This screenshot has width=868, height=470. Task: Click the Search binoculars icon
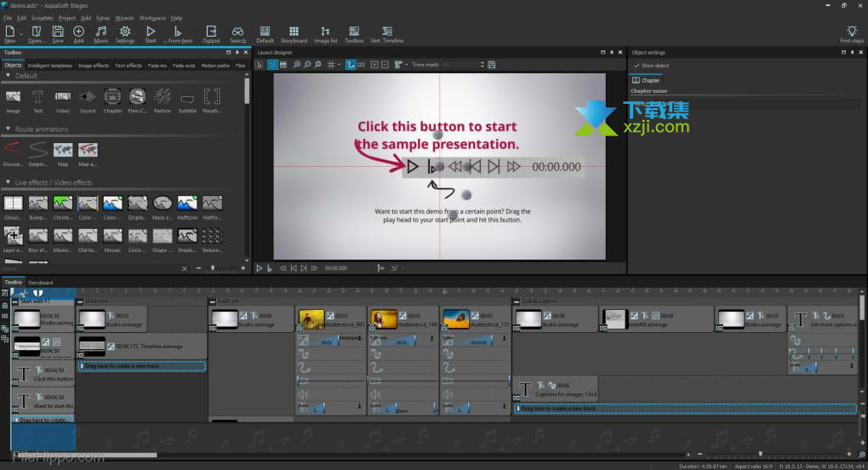[238, 34]
